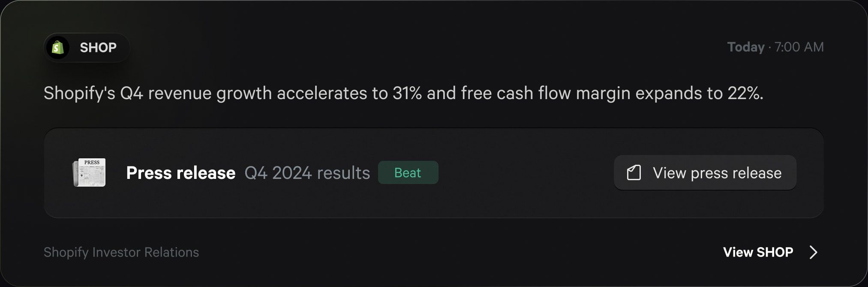Click the green Beat badge

408,173
